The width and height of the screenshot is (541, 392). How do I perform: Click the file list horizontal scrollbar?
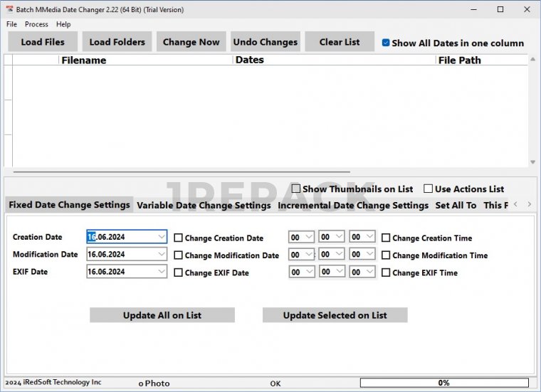(178, 171)
